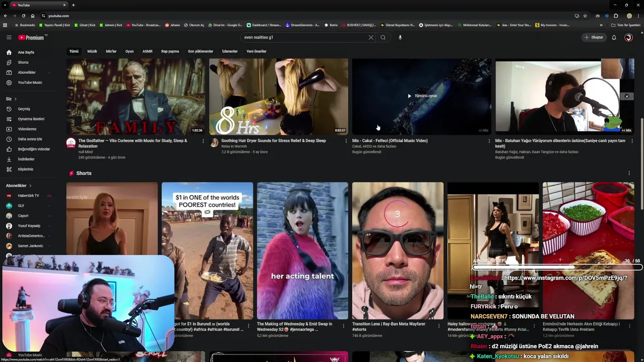Select the Mix'ler filter chip
Screen dimensions: 644x362
click(111, 51)
